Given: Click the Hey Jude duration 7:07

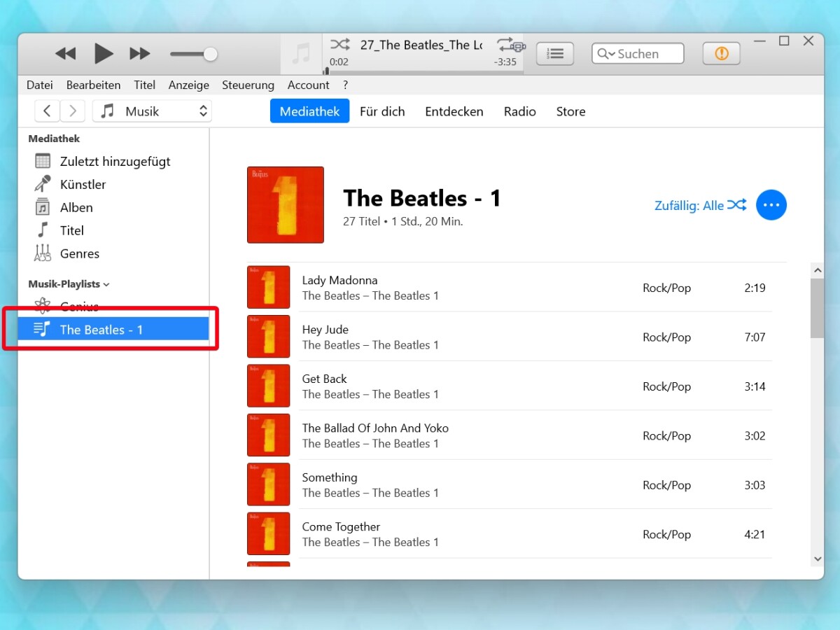Looking at the screenshot, I should point(755,337).
